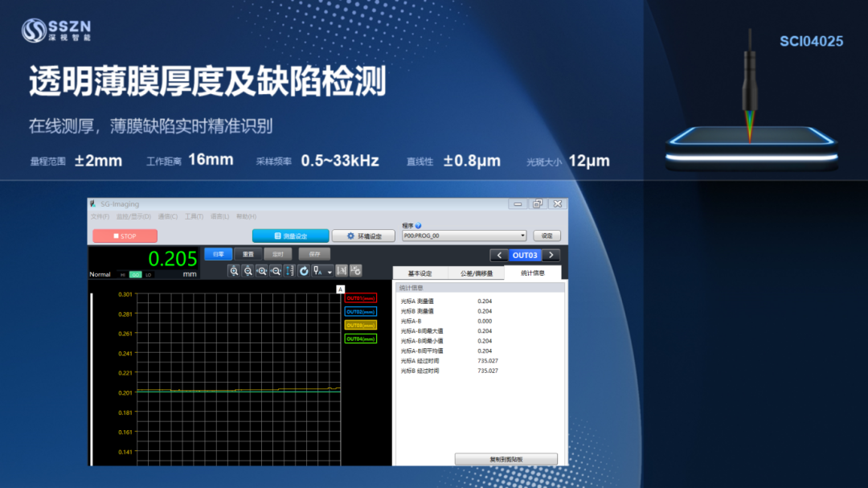The height and width of the screenshot is (488, 868).
Task: Click the blue help icon beside 程序
Action: coord(419,225)
